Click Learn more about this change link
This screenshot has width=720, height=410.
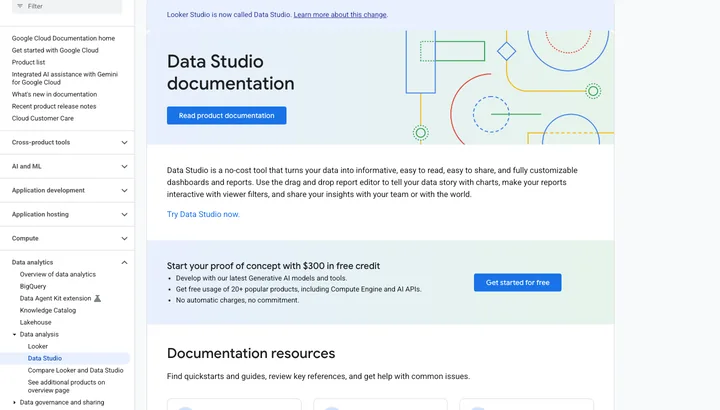(340, 15)
